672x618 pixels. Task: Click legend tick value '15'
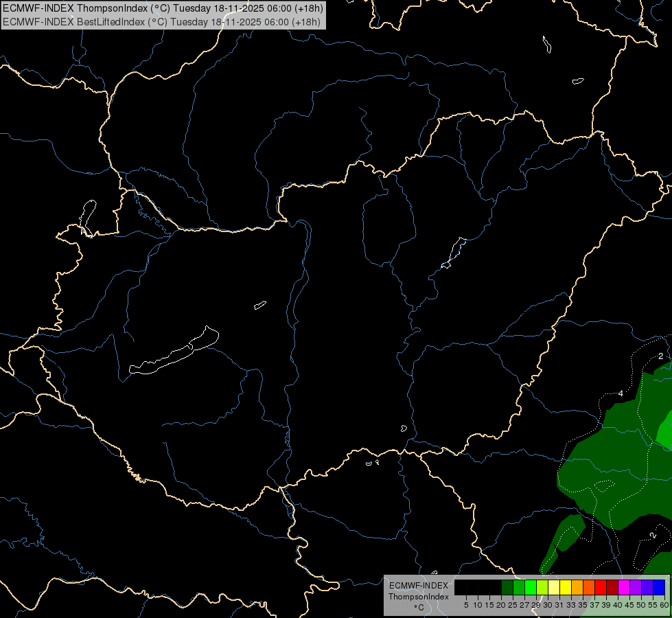point(489,605)
